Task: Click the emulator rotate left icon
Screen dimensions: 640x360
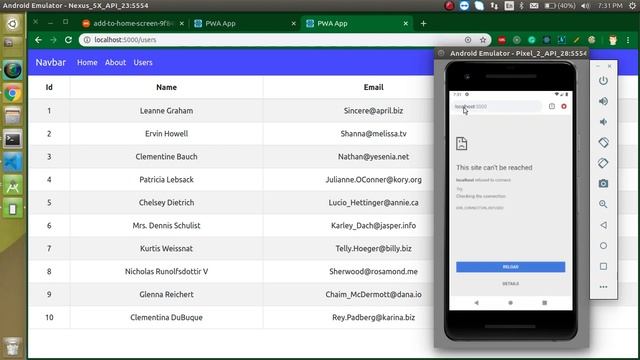Action: (603, 142)
